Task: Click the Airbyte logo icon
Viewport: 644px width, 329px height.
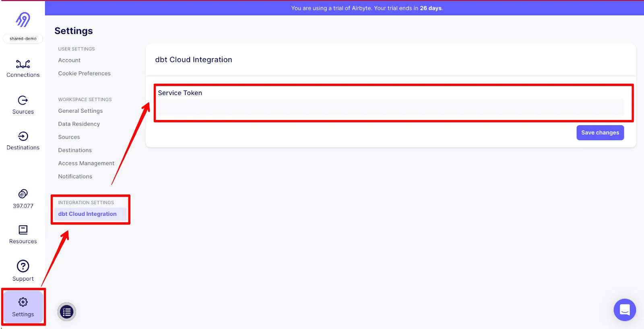Action: tap(23, 19)
